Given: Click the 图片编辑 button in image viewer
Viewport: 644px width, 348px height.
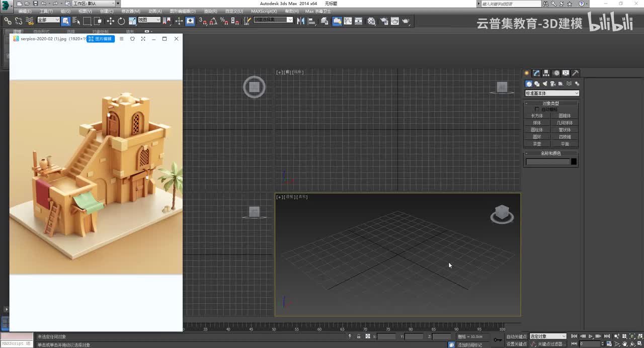Looking at the screenshot, I should click(x=101, y=39).
